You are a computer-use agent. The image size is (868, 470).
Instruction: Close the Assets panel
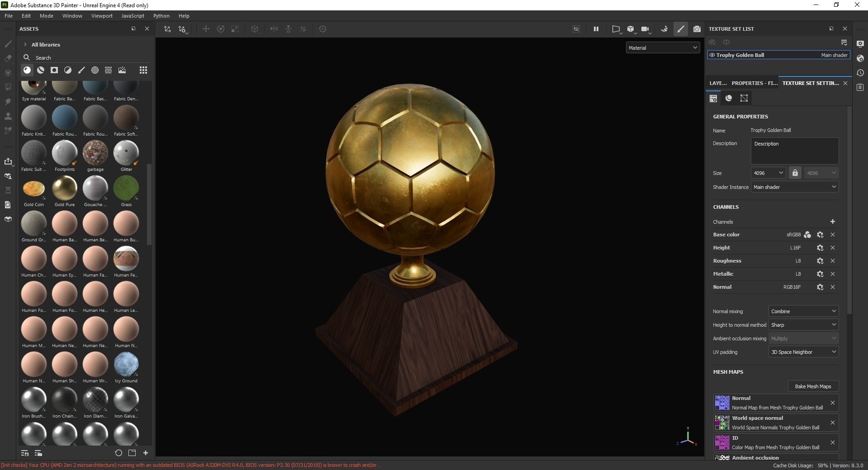(147, 28)
